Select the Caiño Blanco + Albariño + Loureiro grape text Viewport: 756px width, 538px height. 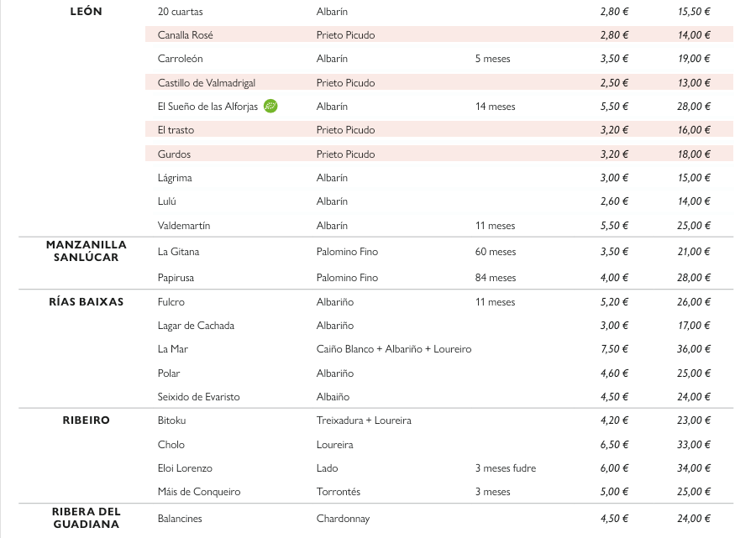tap(394, 349)
